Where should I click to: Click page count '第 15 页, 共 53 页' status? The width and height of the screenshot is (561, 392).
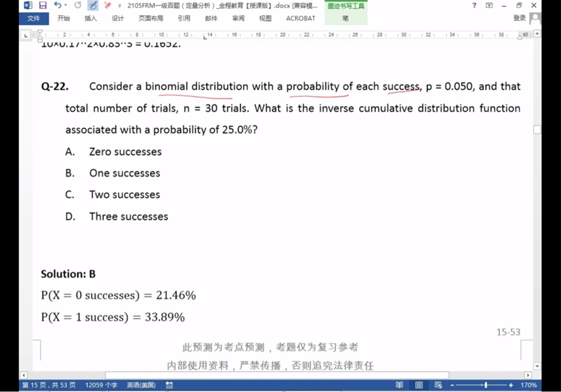49,385
